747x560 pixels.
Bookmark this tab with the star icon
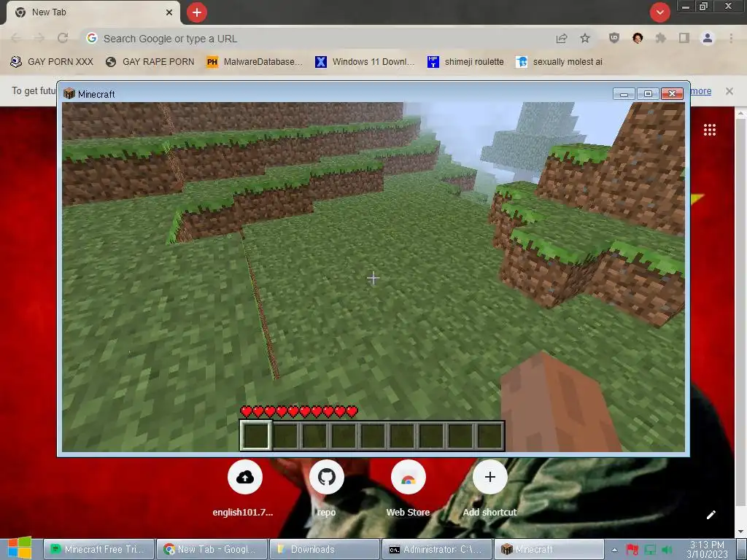[x=585, y=38]
